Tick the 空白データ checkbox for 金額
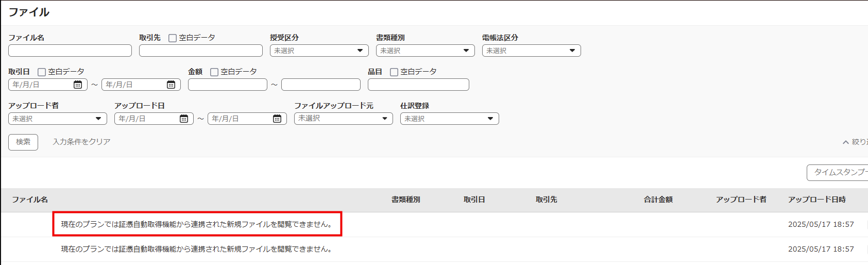 point(214,72)
